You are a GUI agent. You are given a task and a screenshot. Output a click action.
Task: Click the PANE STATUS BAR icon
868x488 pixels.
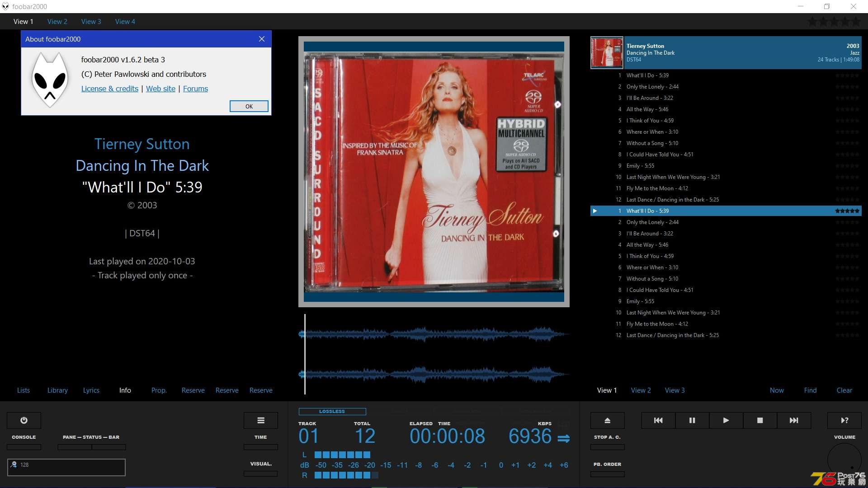tap(91, 437)
